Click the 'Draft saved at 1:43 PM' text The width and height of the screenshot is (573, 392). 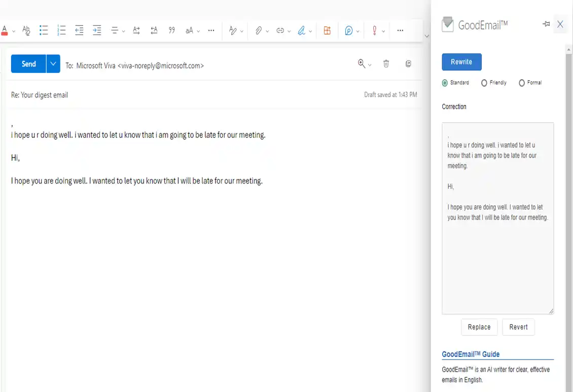pos(390,95)
